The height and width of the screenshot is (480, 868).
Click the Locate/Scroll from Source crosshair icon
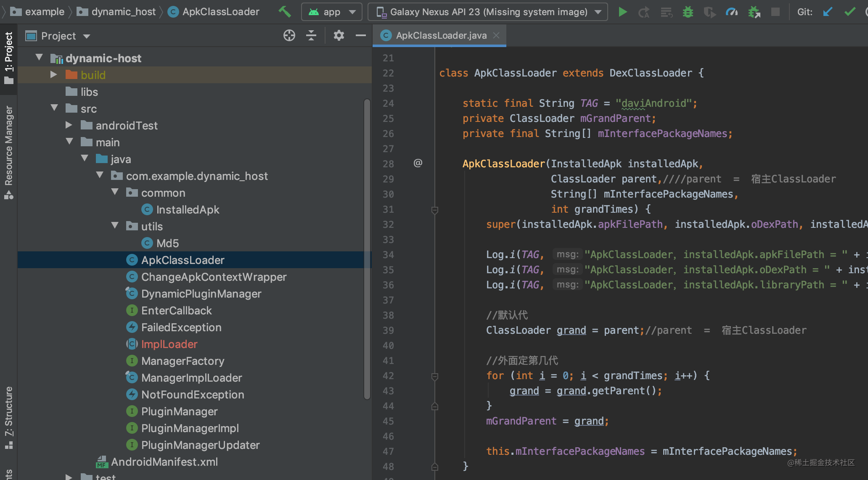[x=289, y=35]
